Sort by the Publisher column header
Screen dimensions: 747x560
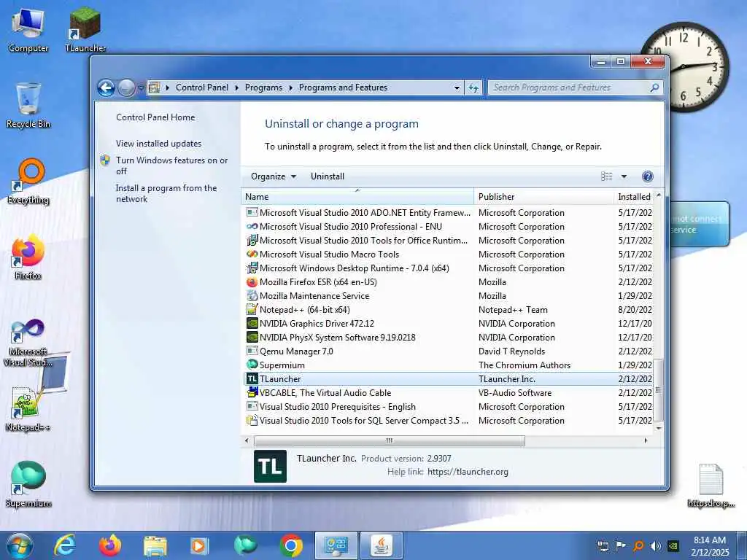point(544,197)
